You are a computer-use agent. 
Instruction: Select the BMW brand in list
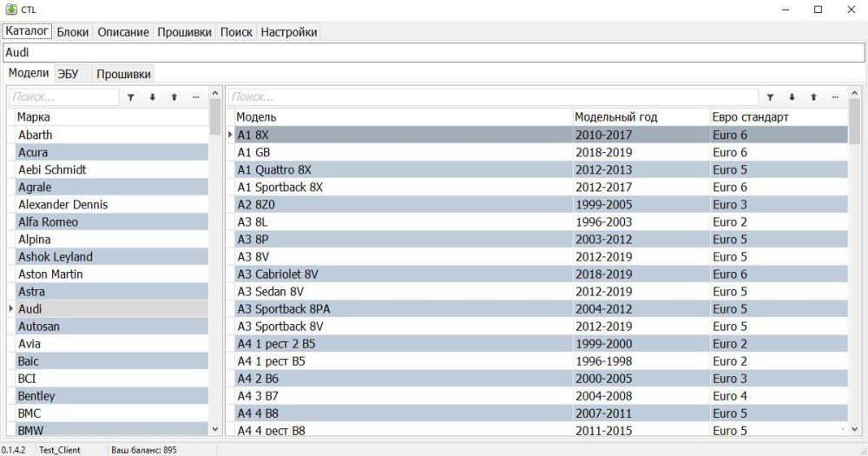click(30, 430)
